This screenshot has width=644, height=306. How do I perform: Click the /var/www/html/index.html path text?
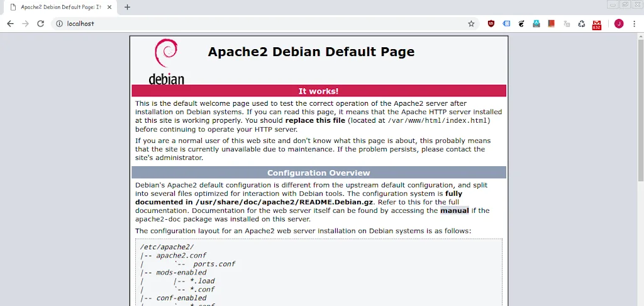pyautogui.click(x=436, y=120)
